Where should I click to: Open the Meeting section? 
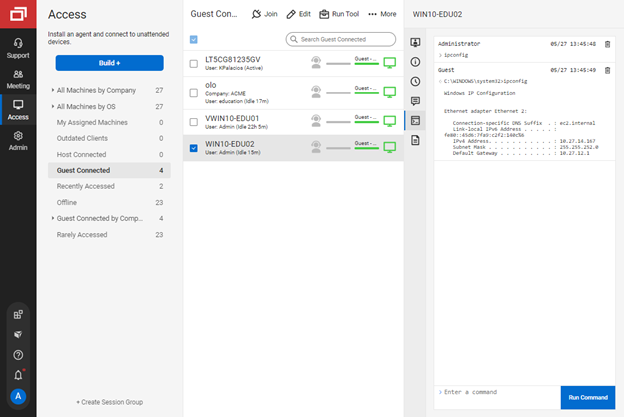tap(18, 79)
